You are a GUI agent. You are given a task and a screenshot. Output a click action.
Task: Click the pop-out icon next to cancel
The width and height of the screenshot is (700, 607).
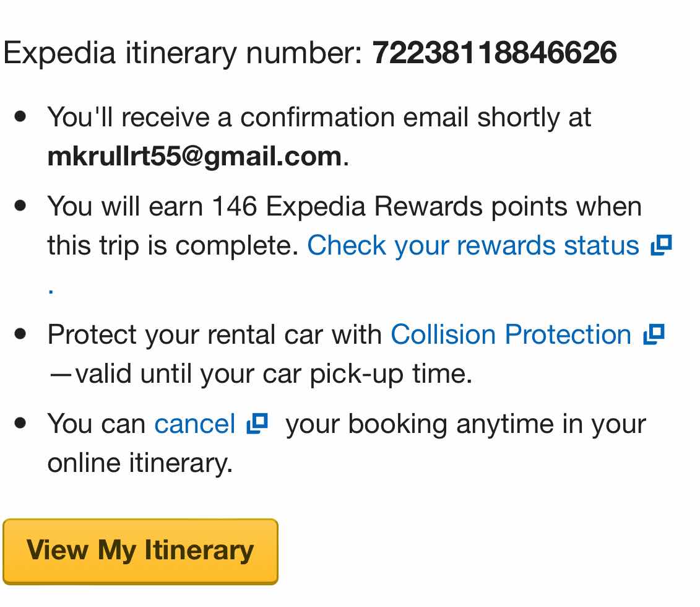pos(257,423)
